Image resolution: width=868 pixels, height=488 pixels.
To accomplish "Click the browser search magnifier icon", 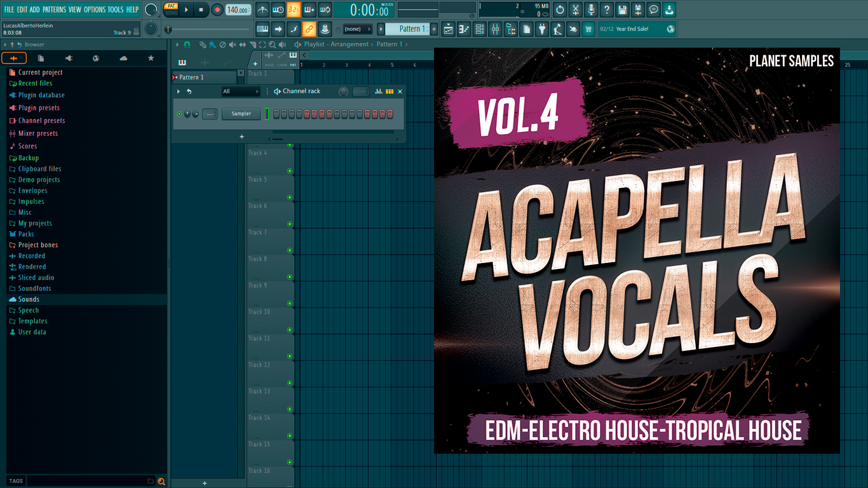I will click(161, 481).
